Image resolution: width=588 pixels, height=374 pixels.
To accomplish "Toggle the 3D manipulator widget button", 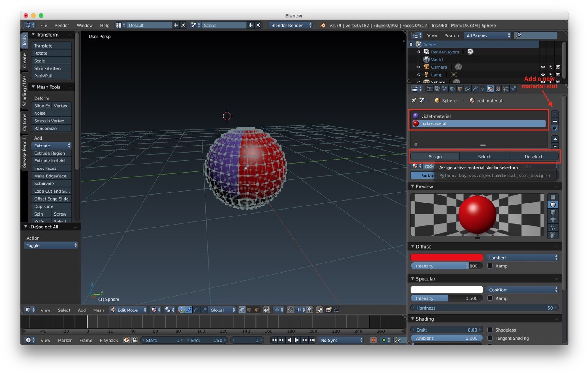I will coord(181,310).
